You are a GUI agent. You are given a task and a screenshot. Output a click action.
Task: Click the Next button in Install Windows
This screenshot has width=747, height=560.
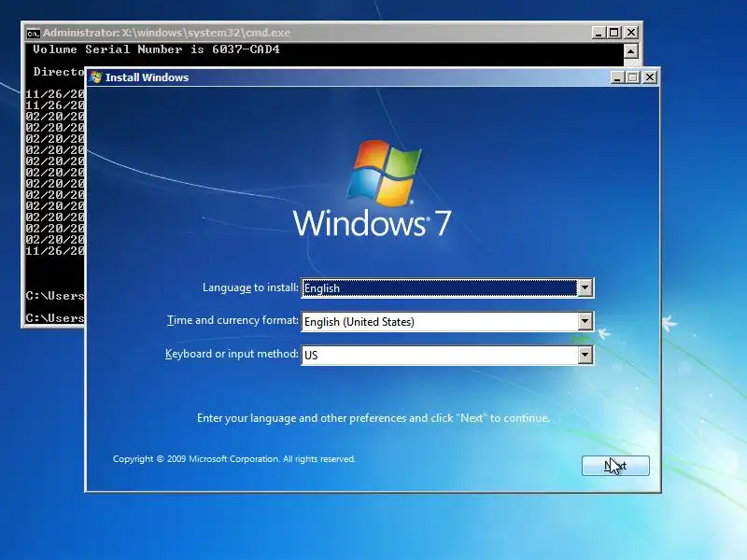(x=615, y=465)
